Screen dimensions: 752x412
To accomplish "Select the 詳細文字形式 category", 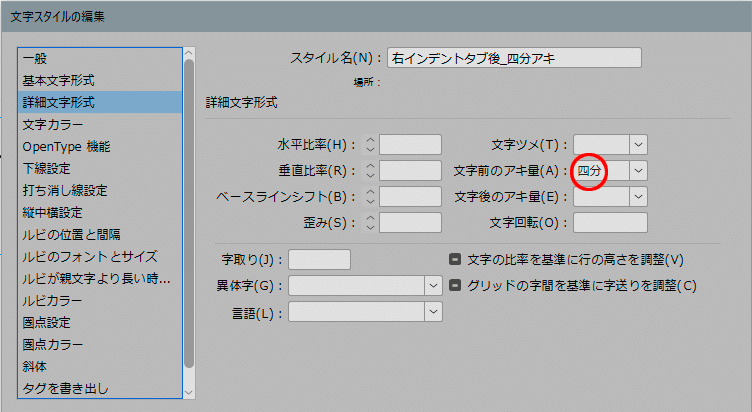I will click(100, 102).
